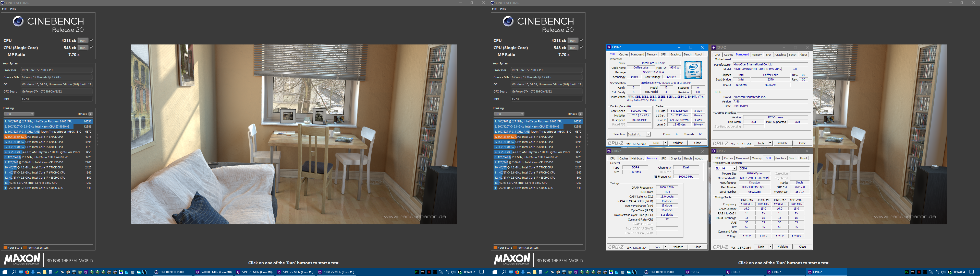Expand the Tools arrow in the CPU-Z Memory window
The width and height of the screenshot is (980, 276).
point(665,247)
